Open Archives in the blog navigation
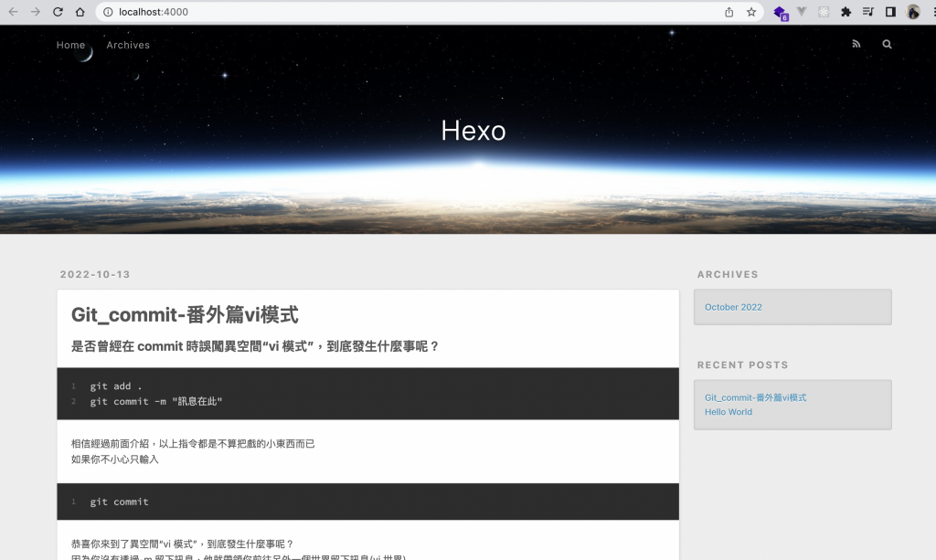 click(128, 45)
